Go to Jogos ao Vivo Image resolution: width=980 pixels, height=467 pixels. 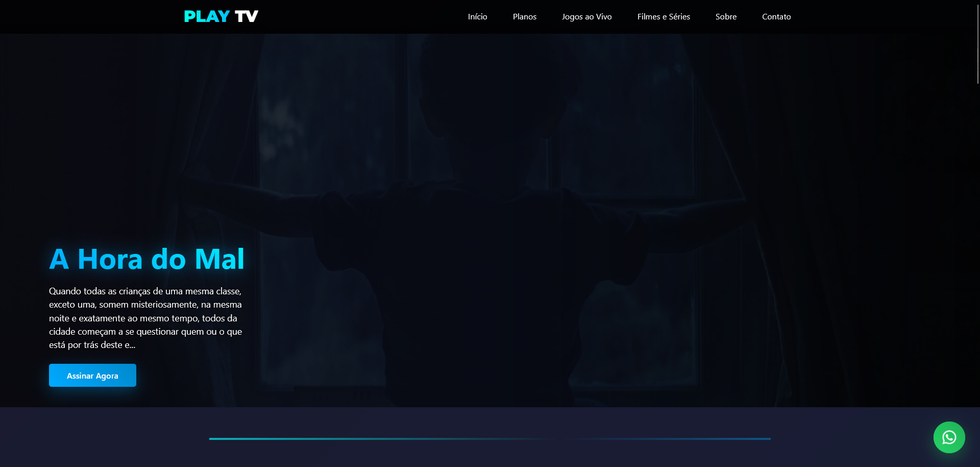586,16
